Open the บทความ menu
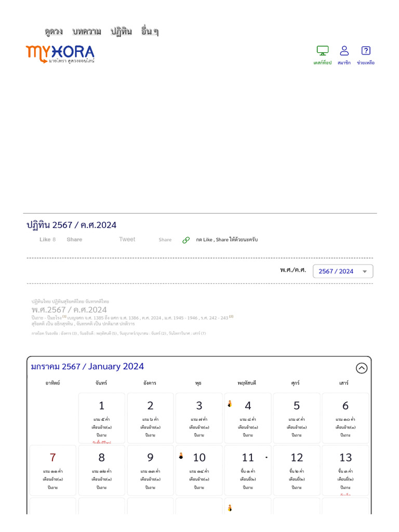The image size is (399, 532). pos(87,32)
